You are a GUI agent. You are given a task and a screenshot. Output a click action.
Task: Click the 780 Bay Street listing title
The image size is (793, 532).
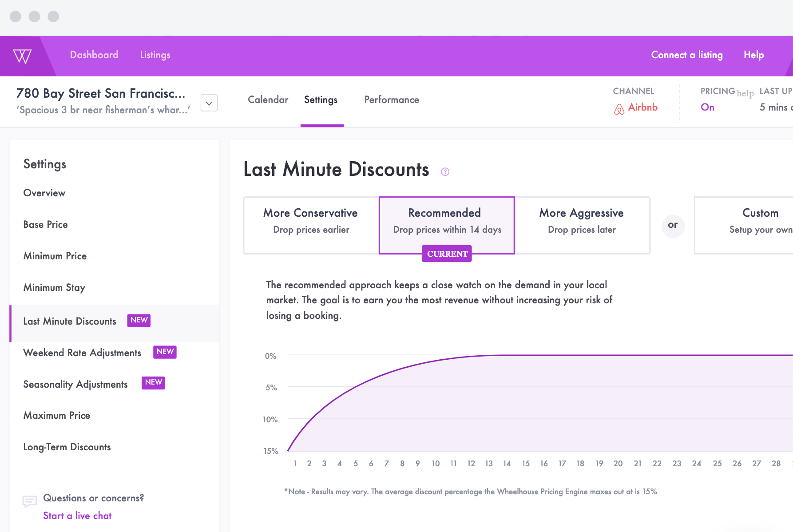coord(101,94)
